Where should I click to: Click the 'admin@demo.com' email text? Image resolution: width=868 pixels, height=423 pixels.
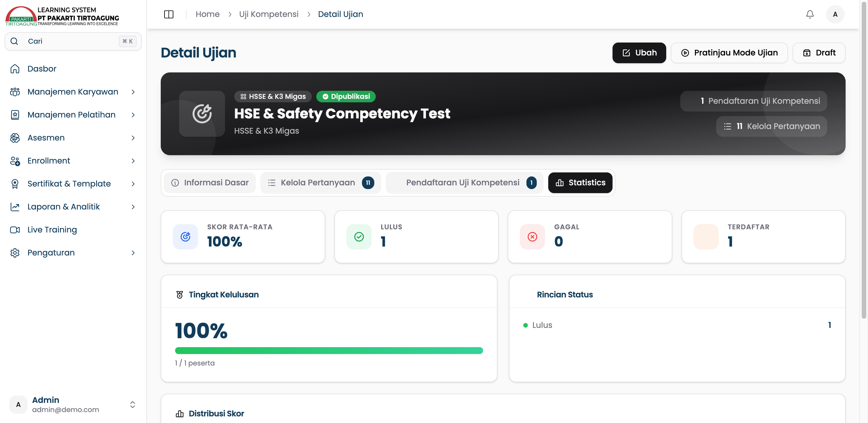click(65, 409)
